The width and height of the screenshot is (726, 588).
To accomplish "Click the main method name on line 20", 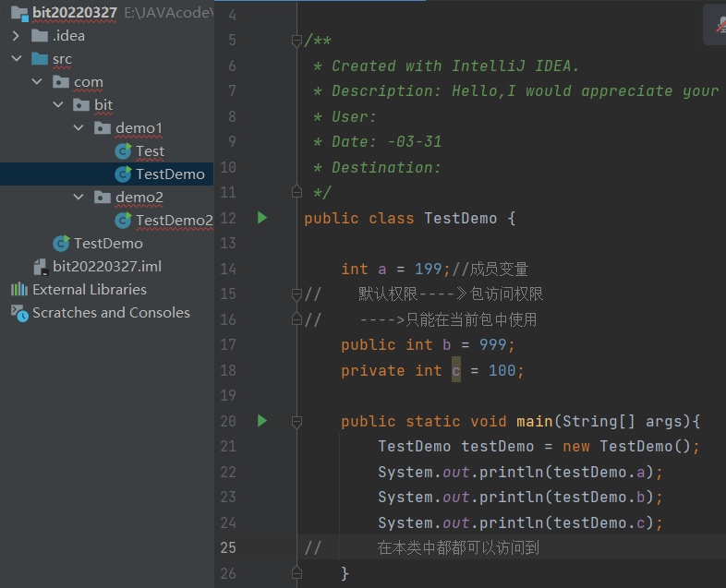I will (x=534, y=421).
